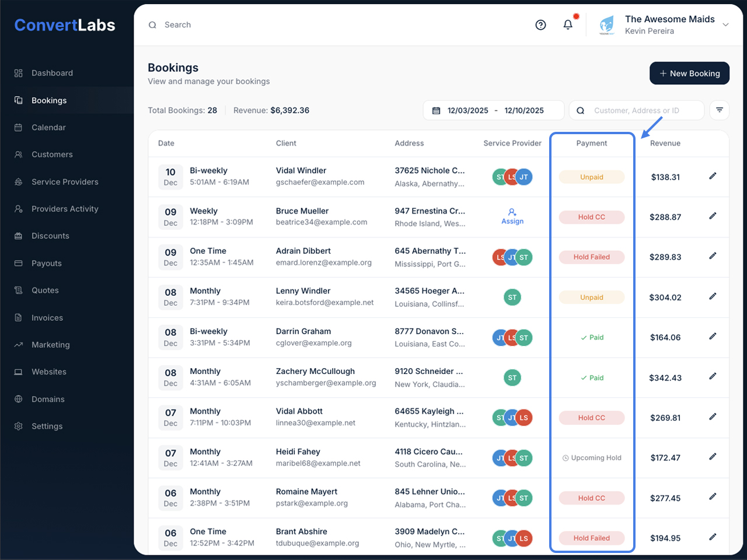Viewport: 747px width, 560px height.
Task: Expand The Awesome Maids account dropdown
Action: click(x=725, y=25)
